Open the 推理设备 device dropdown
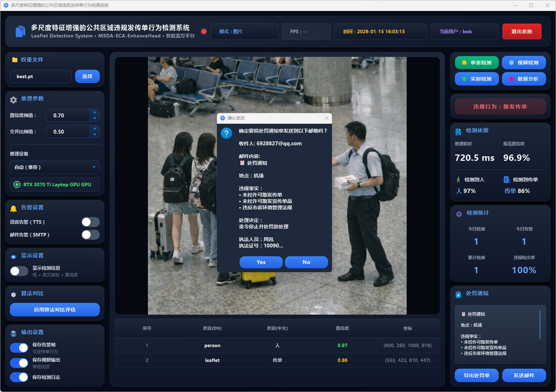The image size is (556, 392). coord(55,167)
